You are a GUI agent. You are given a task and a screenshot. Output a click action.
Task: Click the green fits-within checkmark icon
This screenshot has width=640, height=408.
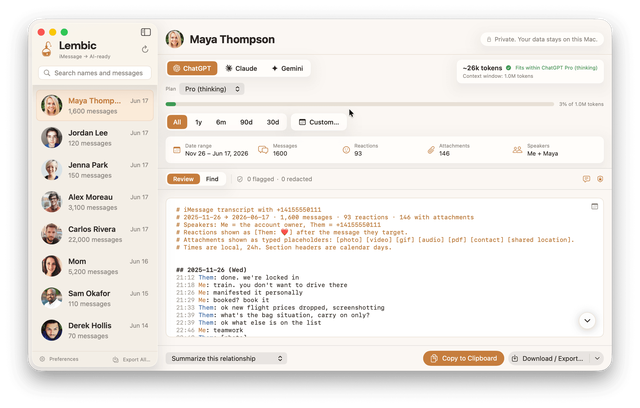tap(509, 68)
